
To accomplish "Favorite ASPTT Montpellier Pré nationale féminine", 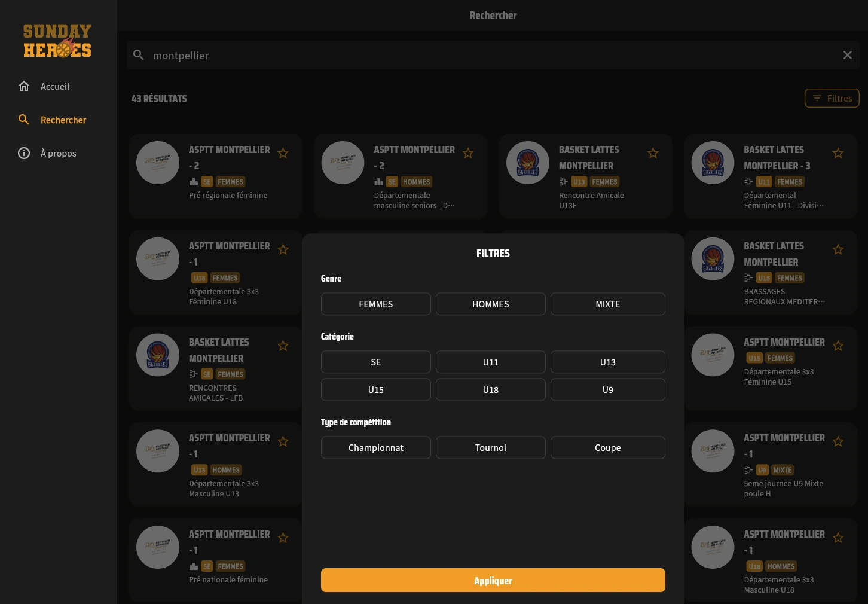I will (283, 538).
